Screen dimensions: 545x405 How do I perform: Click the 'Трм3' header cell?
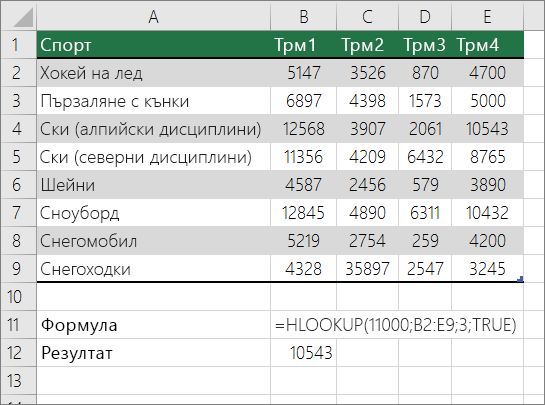[425, 44]
